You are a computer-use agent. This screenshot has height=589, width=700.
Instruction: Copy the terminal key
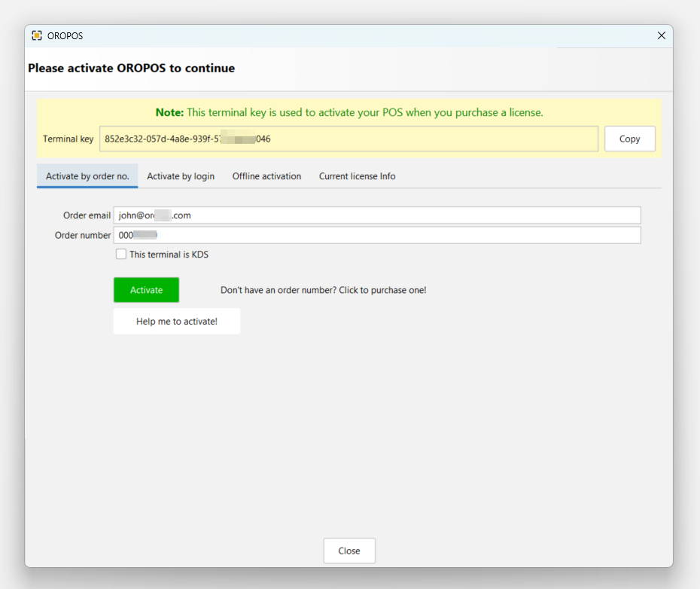[x=629, y=139]
